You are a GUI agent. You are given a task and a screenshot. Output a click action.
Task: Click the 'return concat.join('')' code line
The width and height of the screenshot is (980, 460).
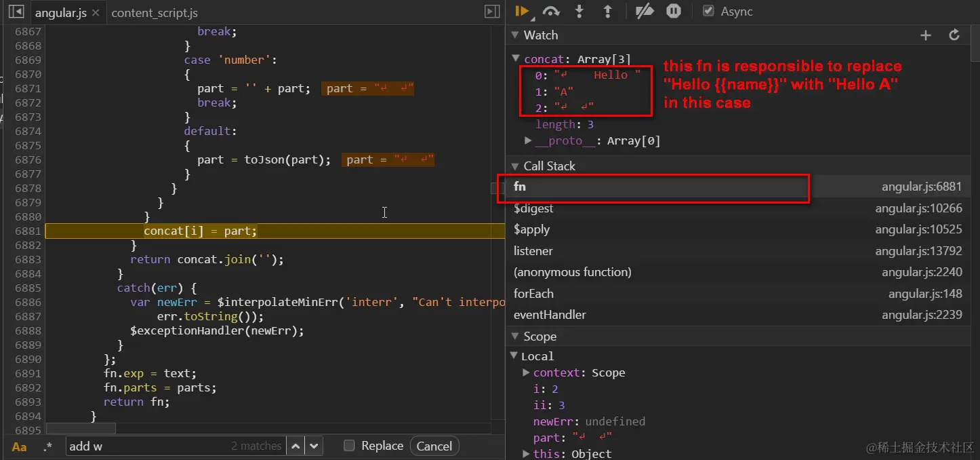click(x=207, y=259)
